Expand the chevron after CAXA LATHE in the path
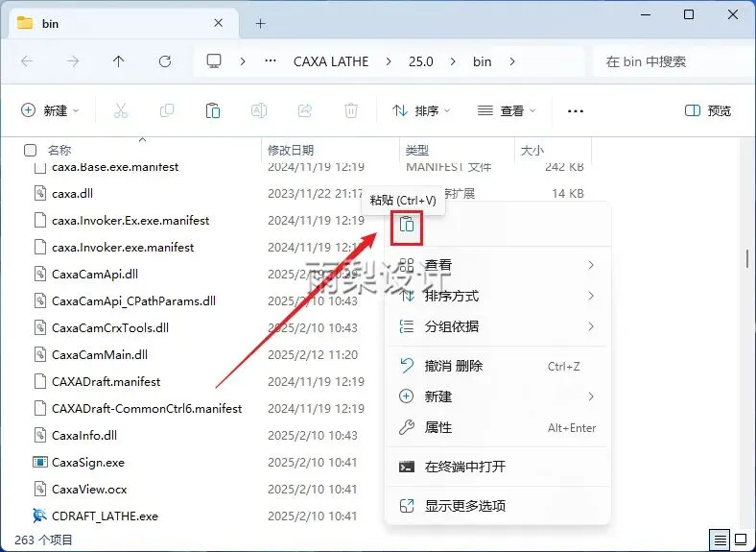Image resolution: width=756 pixels, height=552 pixels. pos(389,61)
